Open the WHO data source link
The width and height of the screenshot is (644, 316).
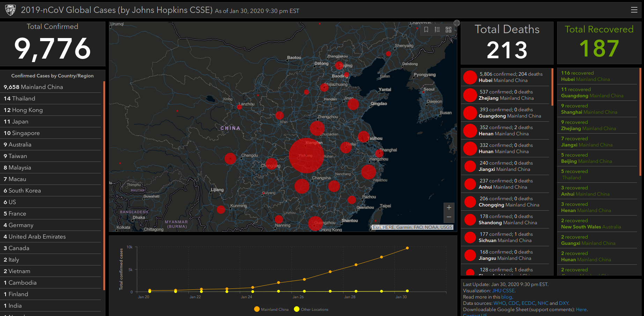[x=499, y=303]
